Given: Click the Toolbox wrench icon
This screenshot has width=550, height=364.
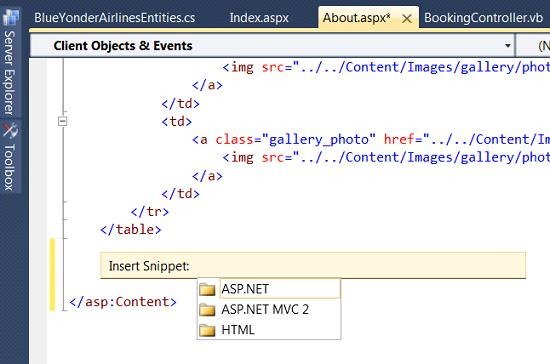Looking at the screenshot, I should [11, 130].
